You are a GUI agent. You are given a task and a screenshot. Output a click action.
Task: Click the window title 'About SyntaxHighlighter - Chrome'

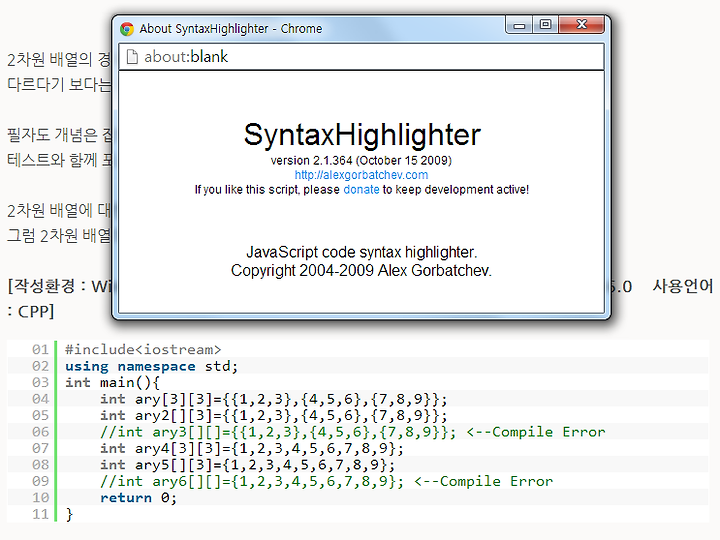tap(231, 29)
